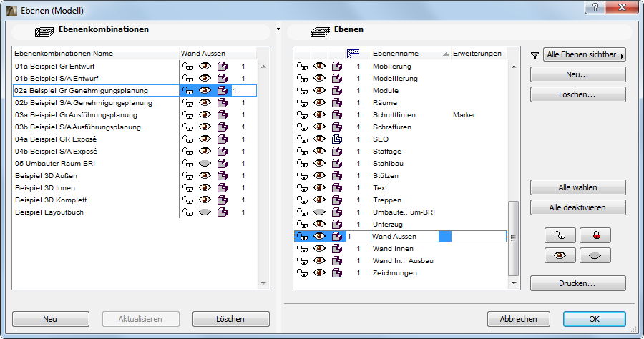Confirm with the OK button
Screen dimensions: 644x339
[595, 319]
